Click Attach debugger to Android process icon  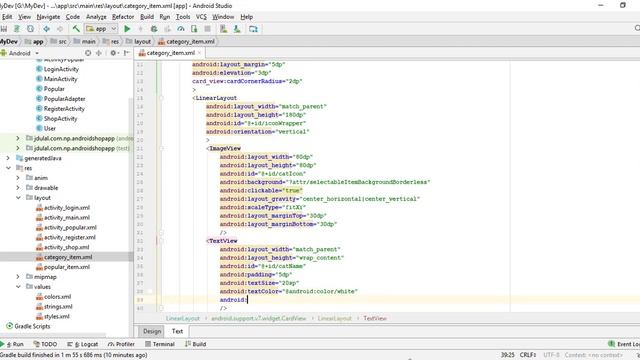pos(194,29)
